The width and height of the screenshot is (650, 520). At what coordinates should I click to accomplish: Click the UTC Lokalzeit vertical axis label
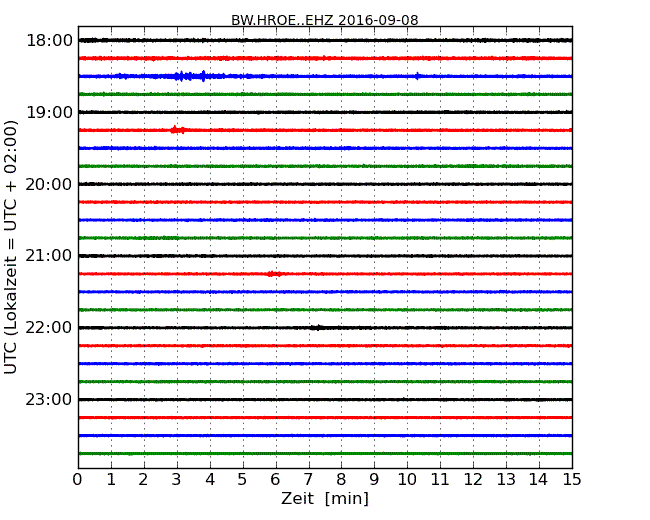tap(11, 247)
